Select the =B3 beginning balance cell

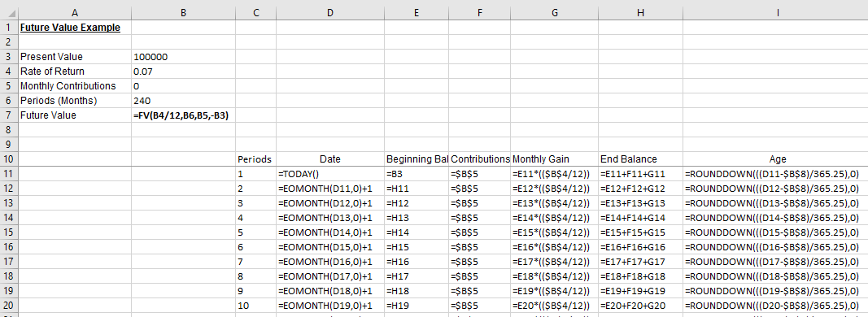click(x=417, y=174)
